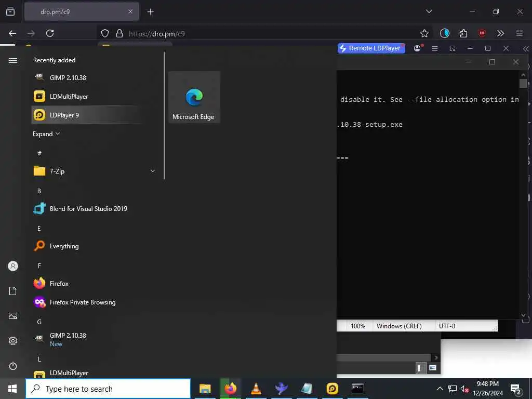Open VLC media player from taskbar
Viewport: 532px width, 399px height.
point(256,389)
